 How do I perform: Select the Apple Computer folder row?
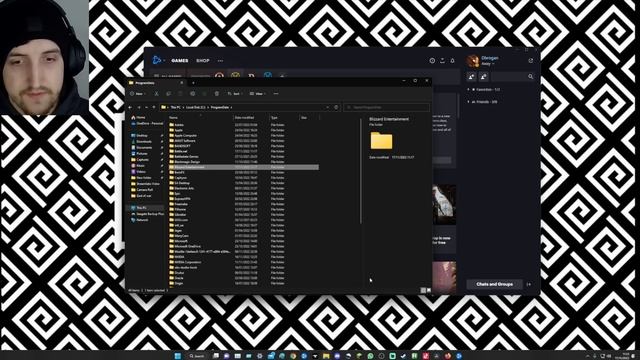(x=243, y=135)
